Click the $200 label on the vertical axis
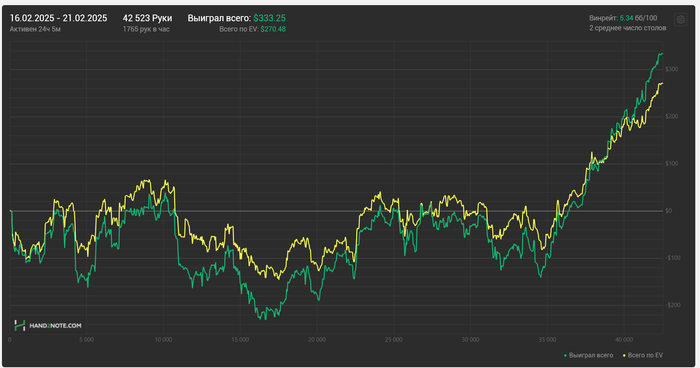This screenshot has width=700, height=368. [x=671, y=117]
